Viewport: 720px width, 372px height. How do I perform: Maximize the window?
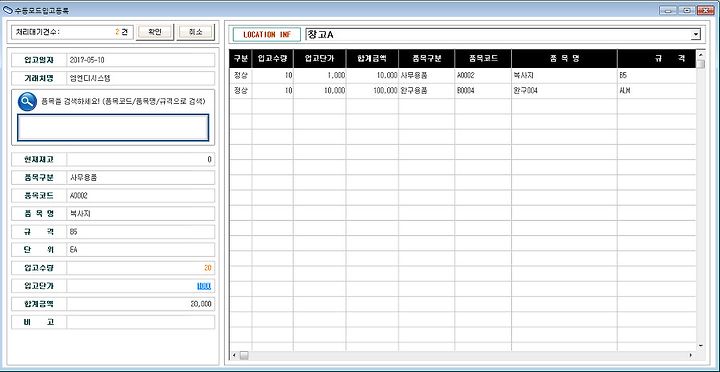point(686,10)
